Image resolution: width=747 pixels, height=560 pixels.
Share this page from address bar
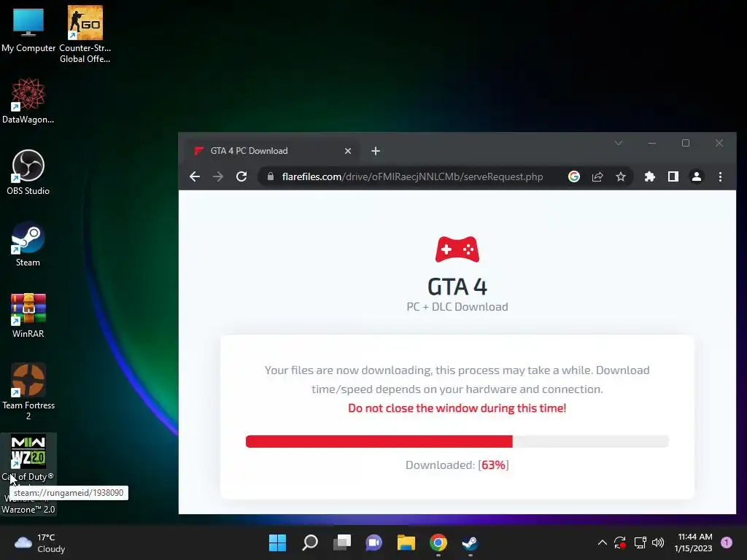click(597, 176)
